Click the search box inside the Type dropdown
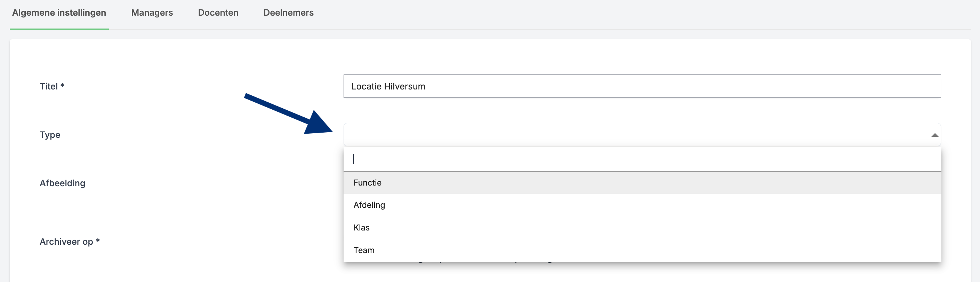The width and height of the screenshot is (980, 282). (x=641, y=159)
